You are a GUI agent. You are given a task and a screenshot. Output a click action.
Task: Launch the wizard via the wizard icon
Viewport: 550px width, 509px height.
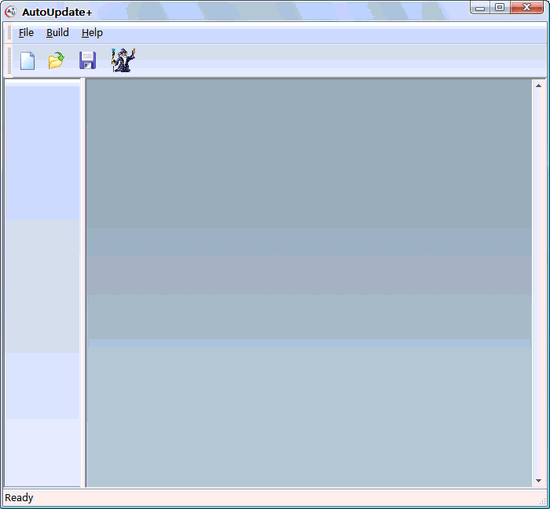(123, 60)
